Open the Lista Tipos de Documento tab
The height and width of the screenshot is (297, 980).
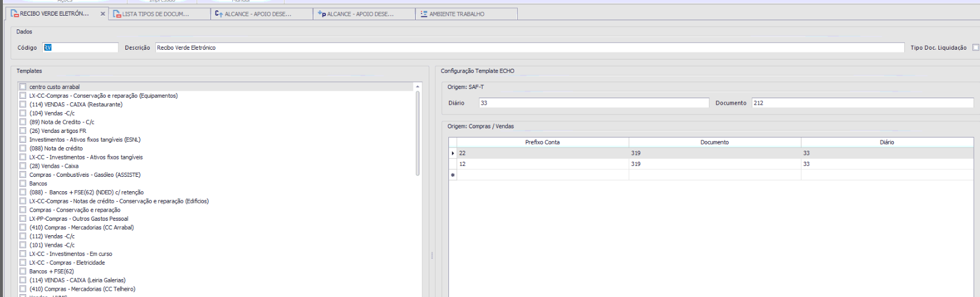pos(155,14)
